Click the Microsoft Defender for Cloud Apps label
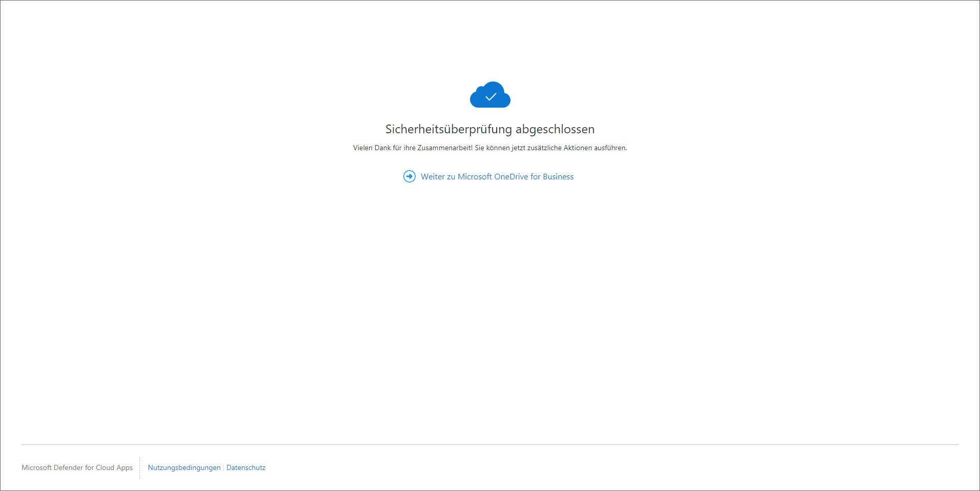 (x=77, y=467)
